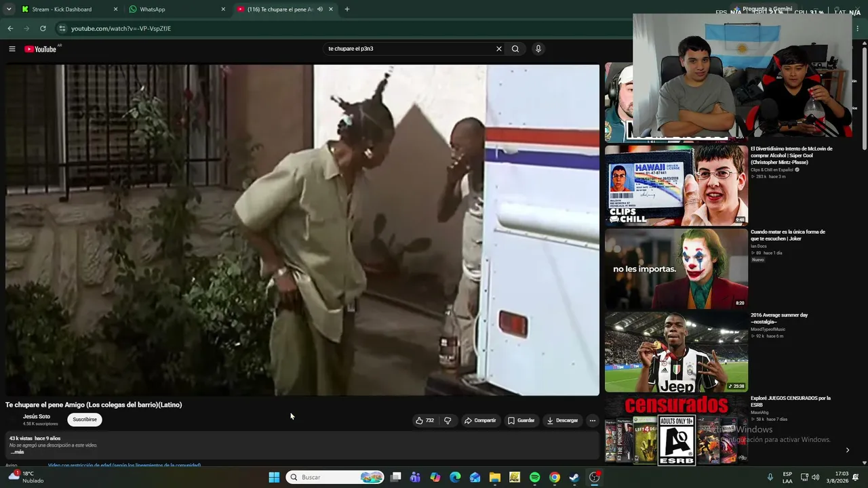The image size is (868, 488).
Task: Download the video with Descargar
Action: click(562, 420)
